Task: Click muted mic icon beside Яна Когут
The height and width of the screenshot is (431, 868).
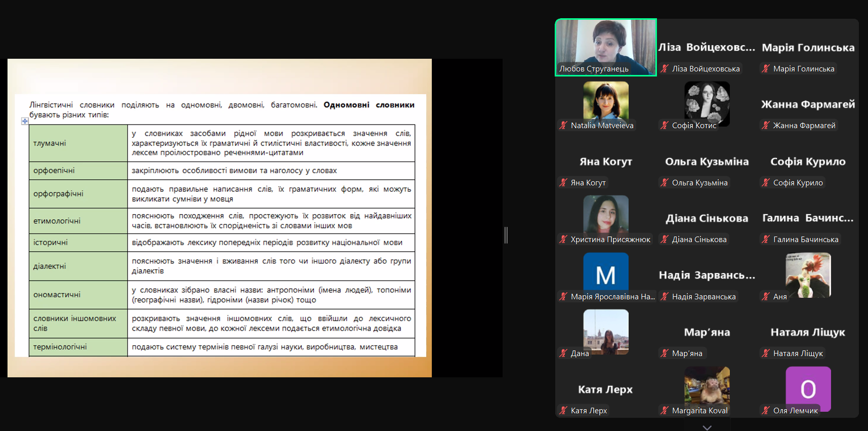Action: (563, 183)
